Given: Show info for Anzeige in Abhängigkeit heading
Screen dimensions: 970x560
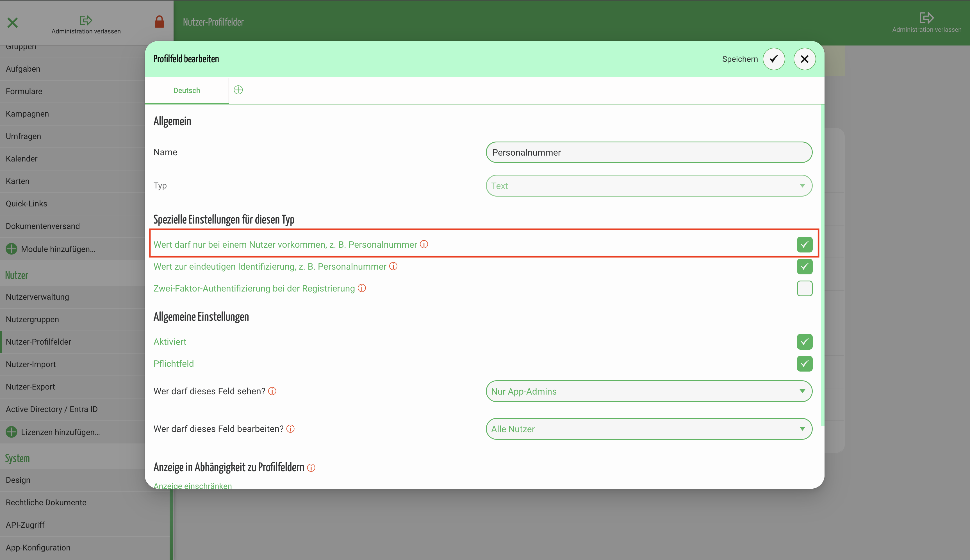Looking at the screenshot, I should pyautogui.click(x=311, y=468).
